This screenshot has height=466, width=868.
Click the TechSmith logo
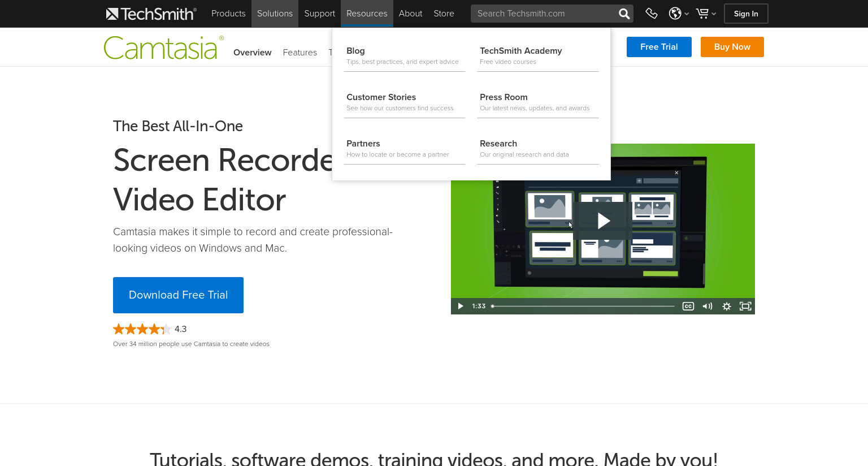pos(151,14)
